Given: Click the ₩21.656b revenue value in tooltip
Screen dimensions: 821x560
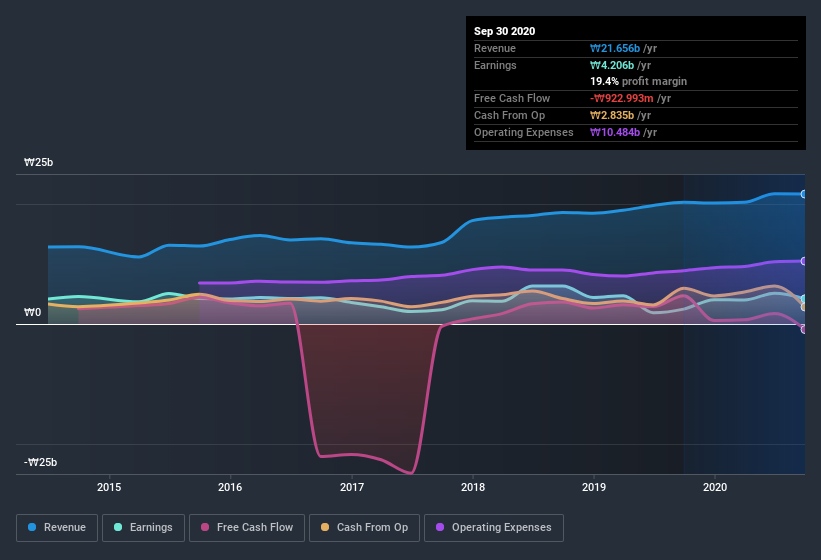Looking at the screenshot, I should [624, 48].
